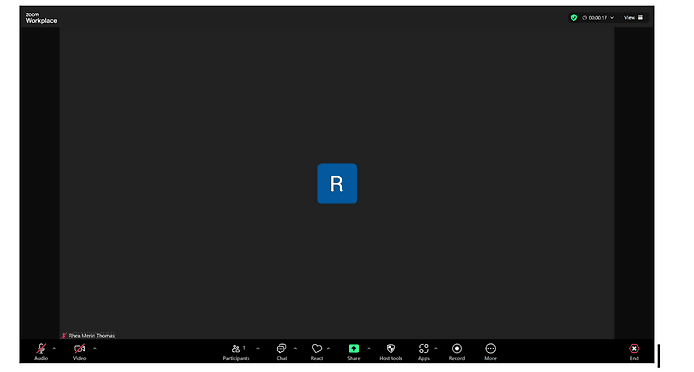Open the green encryption shield info

point(574,18)
